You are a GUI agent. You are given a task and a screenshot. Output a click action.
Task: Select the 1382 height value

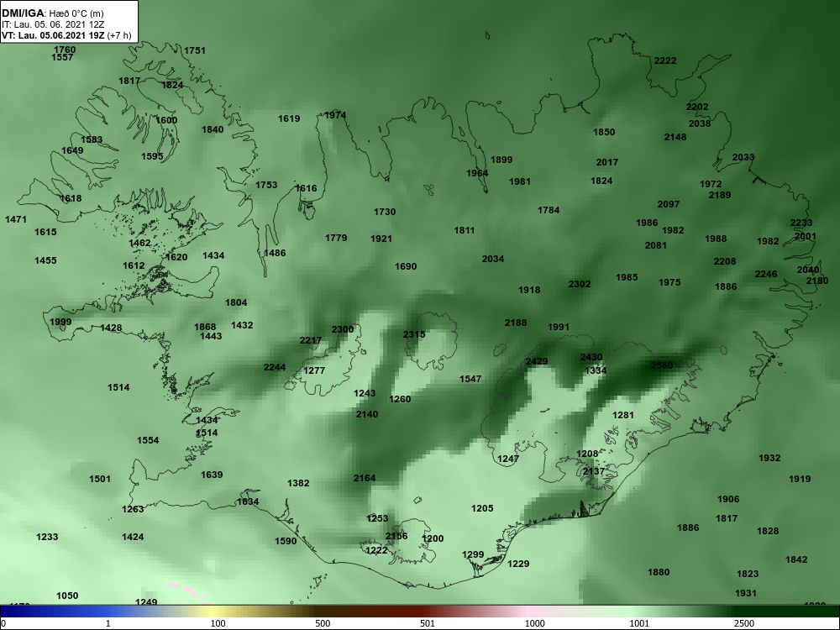coord(298,483)
